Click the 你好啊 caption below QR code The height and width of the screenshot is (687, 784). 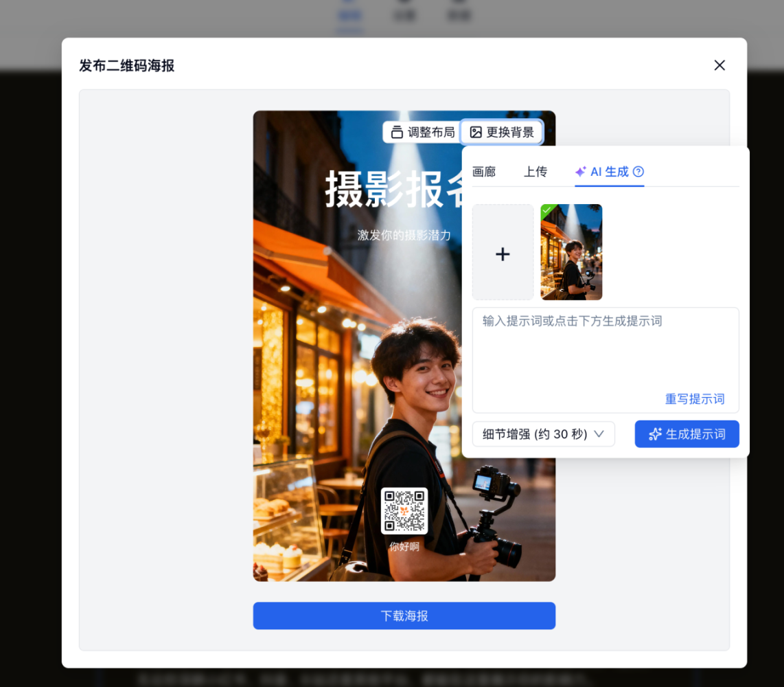pos(404,547)
